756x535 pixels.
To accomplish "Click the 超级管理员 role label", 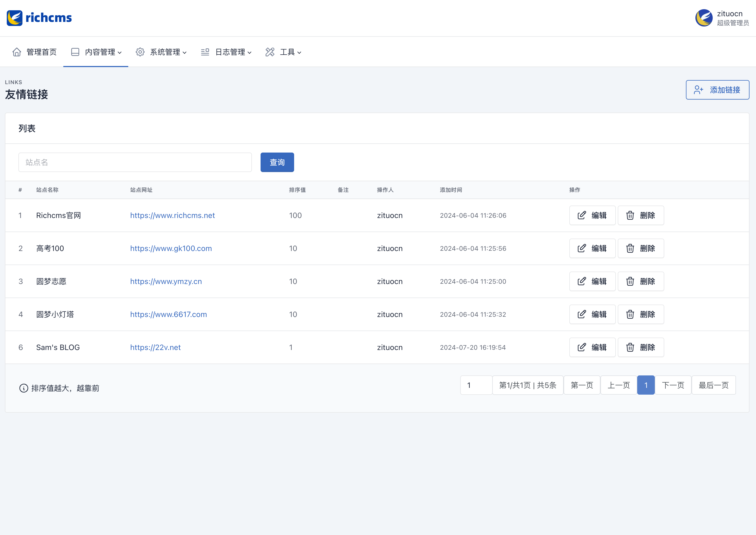I will point(733,23).
